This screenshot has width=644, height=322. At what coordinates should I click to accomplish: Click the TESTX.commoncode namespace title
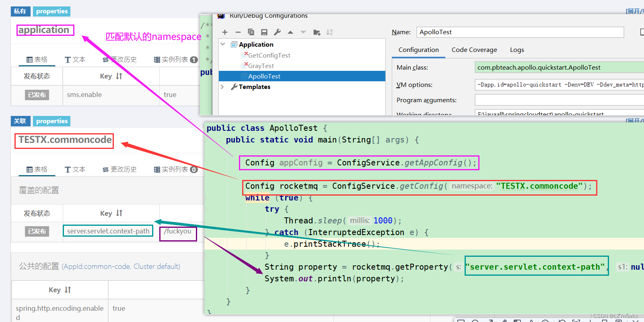click(65, 140)
